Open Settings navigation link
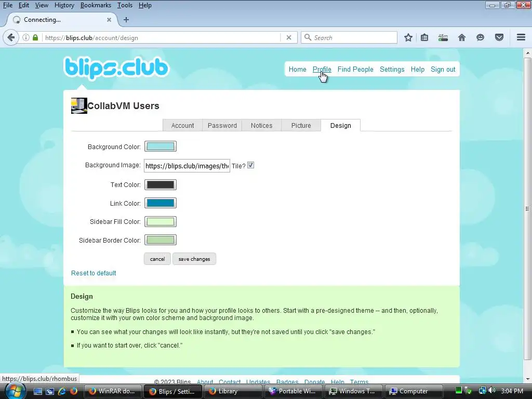Viewport: 532px width, 399px height. pyautogui.click(x=392, y=69)
